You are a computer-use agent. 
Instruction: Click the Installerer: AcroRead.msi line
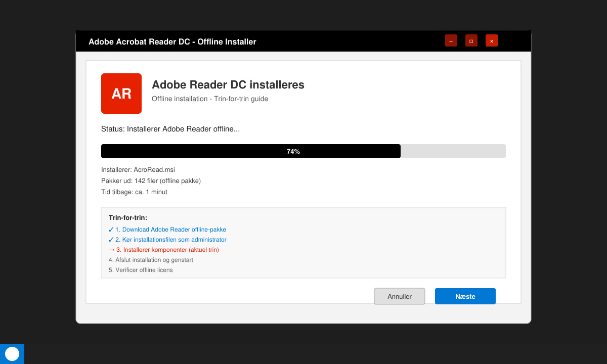(138, 170)
